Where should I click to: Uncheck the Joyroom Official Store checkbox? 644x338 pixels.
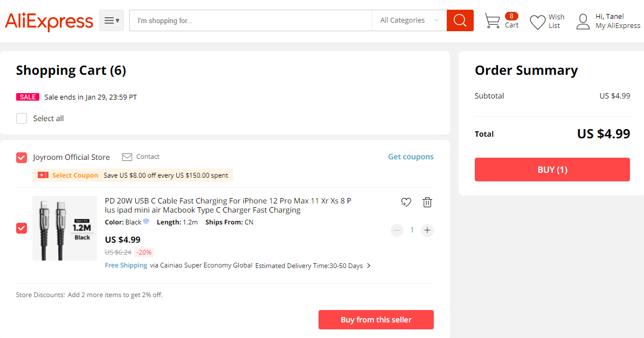click(22, 158)
